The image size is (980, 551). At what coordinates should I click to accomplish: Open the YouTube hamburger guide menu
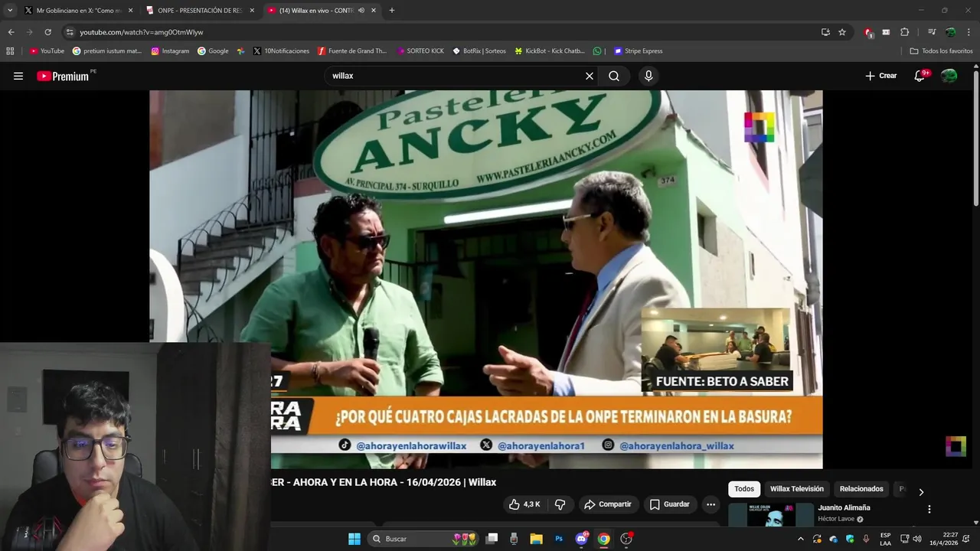point(18,76)
